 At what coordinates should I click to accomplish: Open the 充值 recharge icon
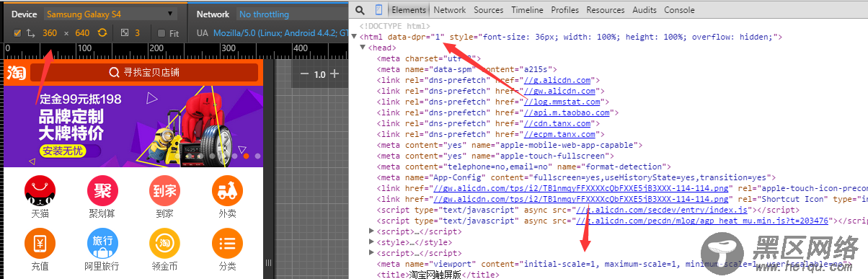pyautogui.click(x=39, y=244)
